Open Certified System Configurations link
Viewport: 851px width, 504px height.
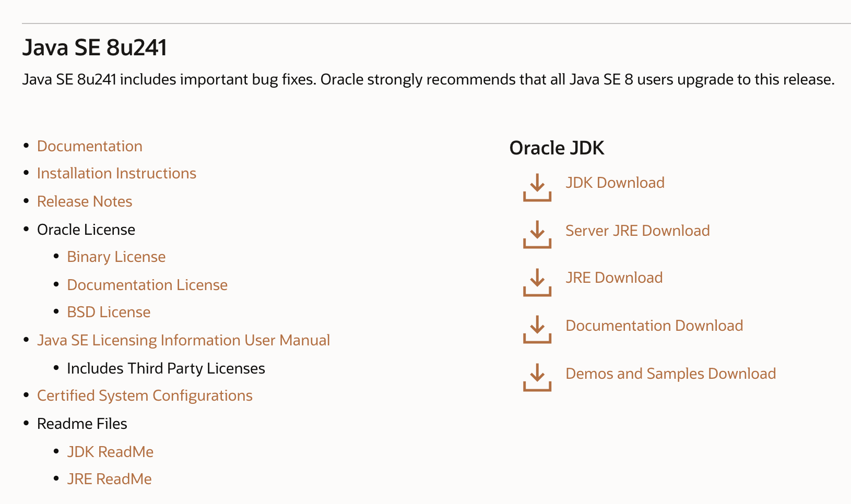tap(145, 395)
